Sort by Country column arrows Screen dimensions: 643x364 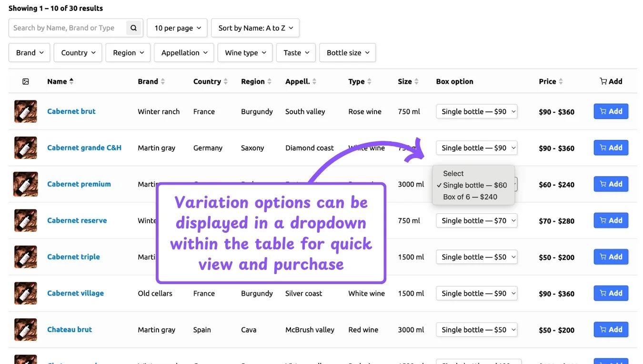click(226, 81)
